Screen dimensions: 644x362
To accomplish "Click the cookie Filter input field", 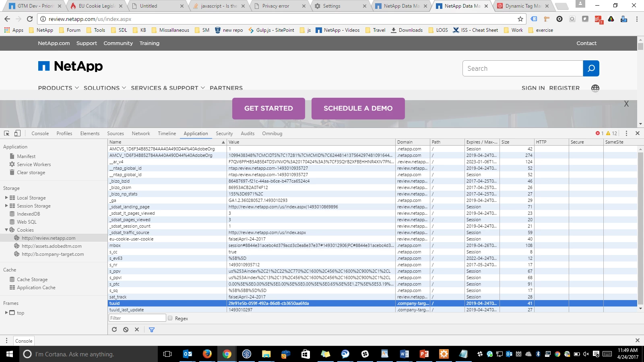I will [x=137, y=318].
